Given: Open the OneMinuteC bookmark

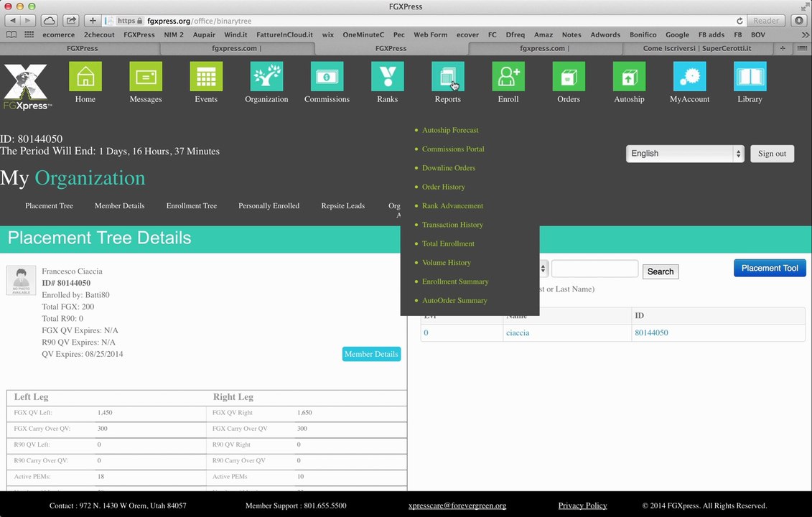Looking at the screenshot, I should 363,34.
